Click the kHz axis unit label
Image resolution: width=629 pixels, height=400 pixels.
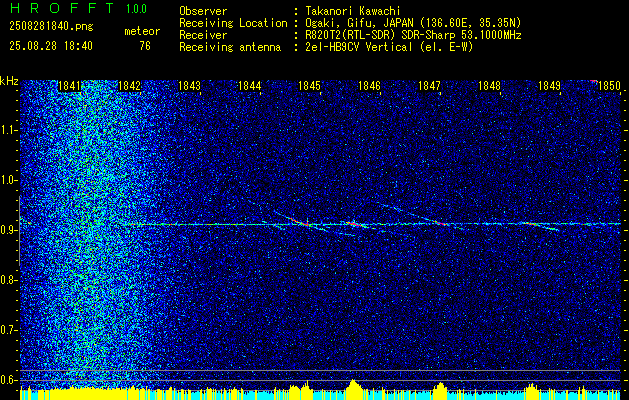[x=9, y=81]
